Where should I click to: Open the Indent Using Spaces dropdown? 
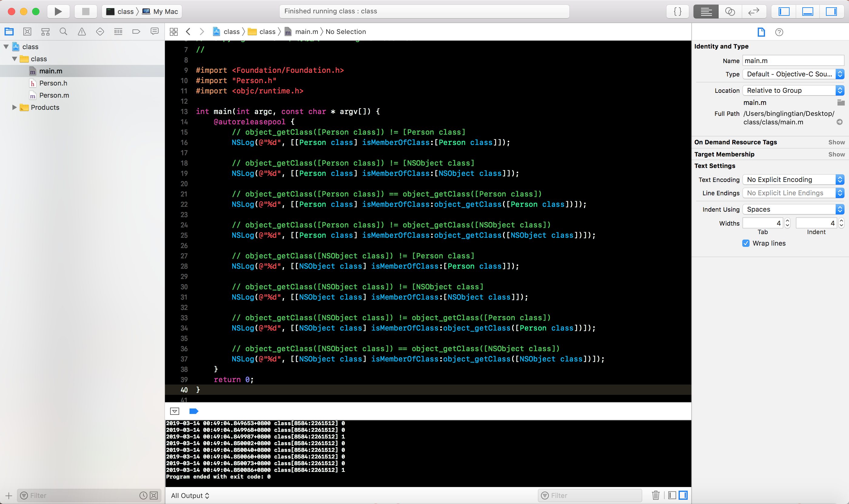(x=793, y=209)
